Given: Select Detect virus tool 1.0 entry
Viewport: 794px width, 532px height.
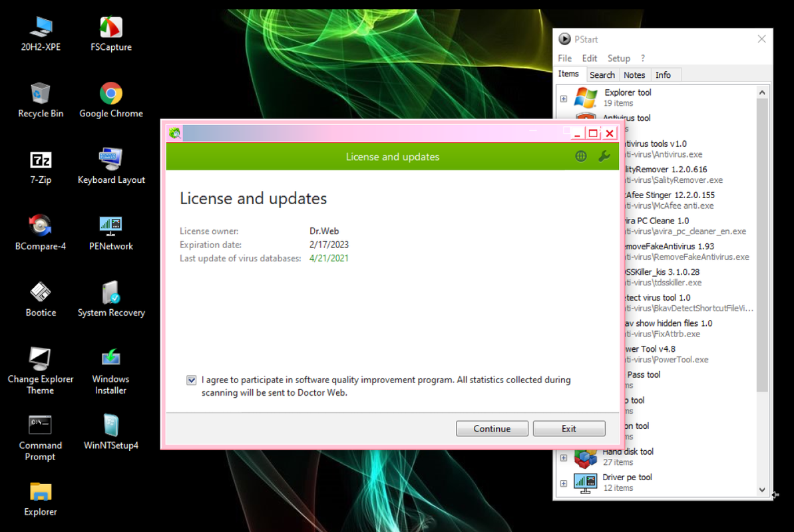Looking at the screenshot, I should click(690, 303).
